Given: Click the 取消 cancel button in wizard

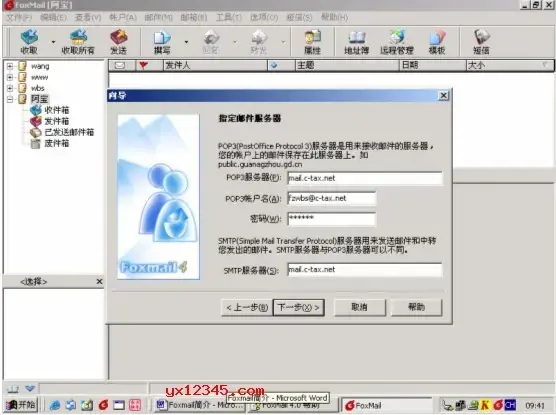Looking at the screenshot, I should (360, 307).
